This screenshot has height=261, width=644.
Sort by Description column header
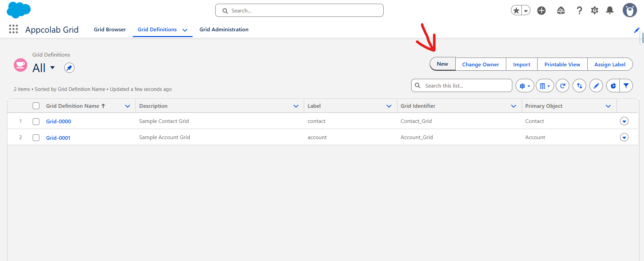point(153,106)
